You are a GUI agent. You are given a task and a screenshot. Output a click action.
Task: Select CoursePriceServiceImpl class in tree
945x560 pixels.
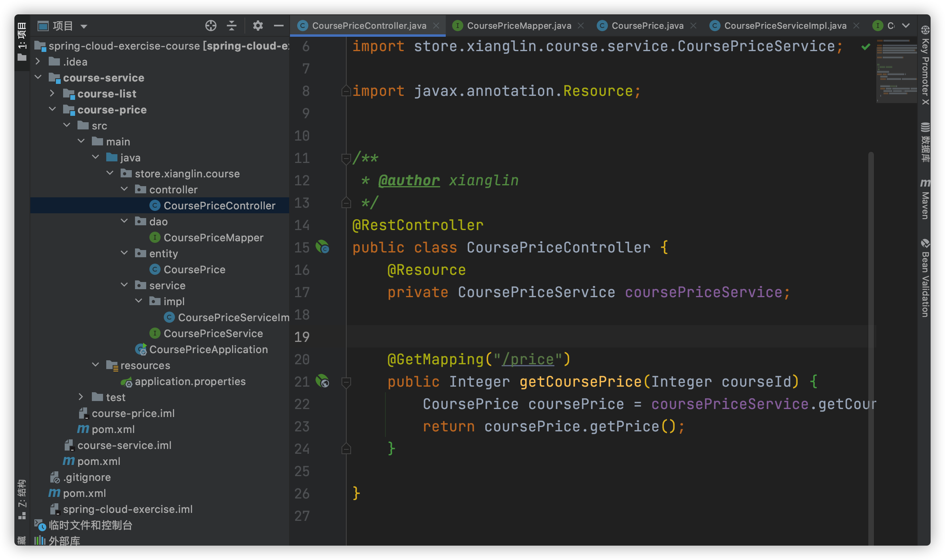[x=227, y=317]
